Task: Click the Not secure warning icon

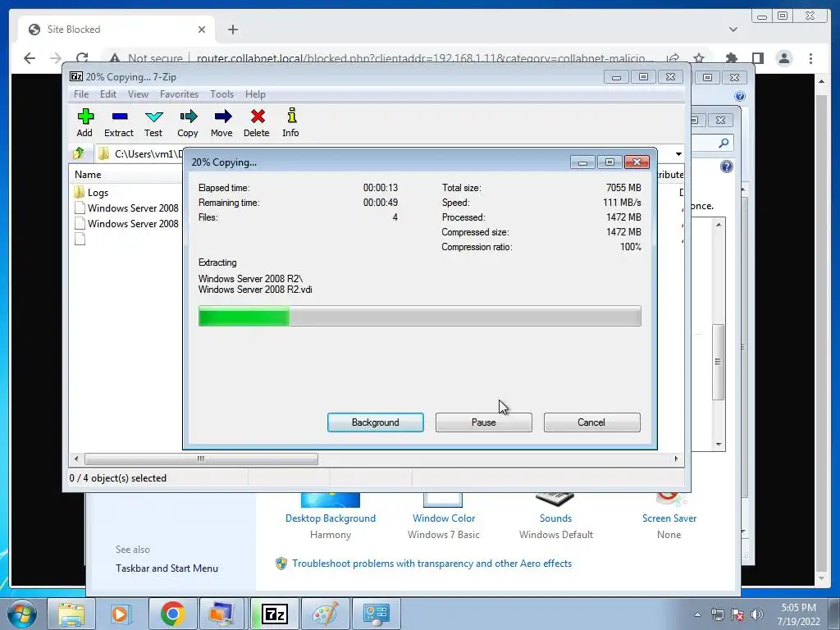Action: point(114,58)
